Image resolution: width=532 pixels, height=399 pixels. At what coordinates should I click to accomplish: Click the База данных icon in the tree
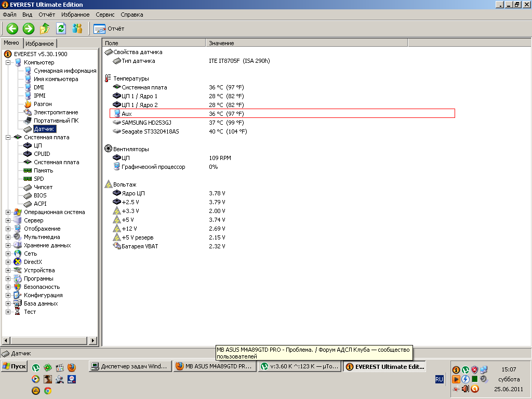click(x=18, y=303)
